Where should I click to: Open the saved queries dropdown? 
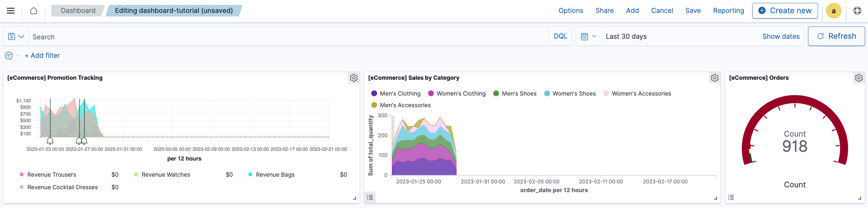point(16,36)
